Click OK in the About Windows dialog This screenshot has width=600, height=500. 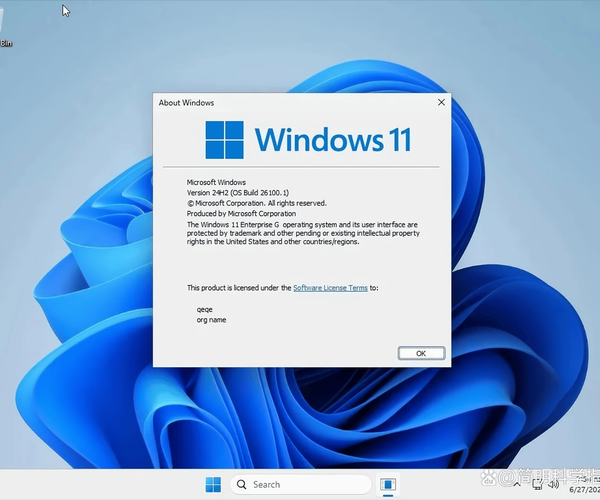(421, 353)
